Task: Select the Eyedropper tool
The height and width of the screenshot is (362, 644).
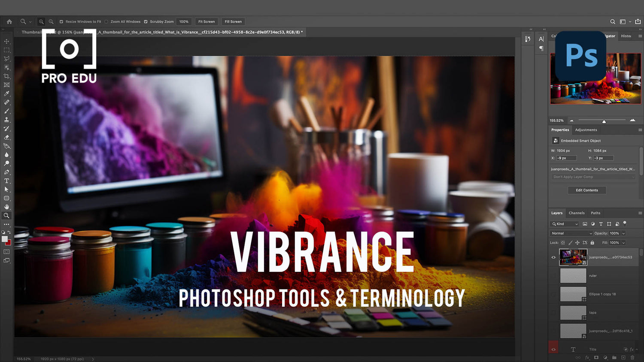Action: (6, 94)
